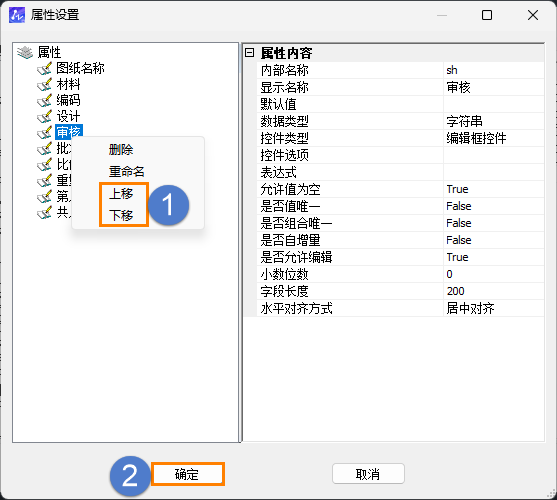Click the pencil icon beside 设计
The image size is (557, 500).
point(44,116)
